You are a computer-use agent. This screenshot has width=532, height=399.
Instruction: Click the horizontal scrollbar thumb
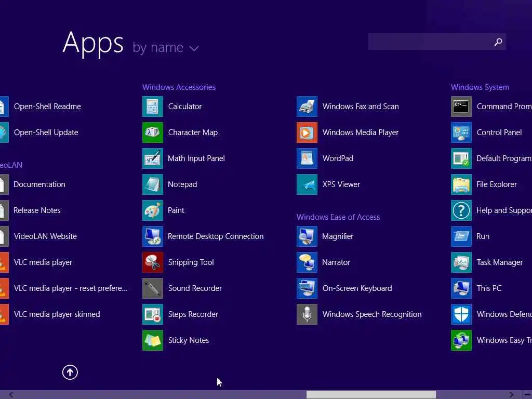click(x=371, y=395)
